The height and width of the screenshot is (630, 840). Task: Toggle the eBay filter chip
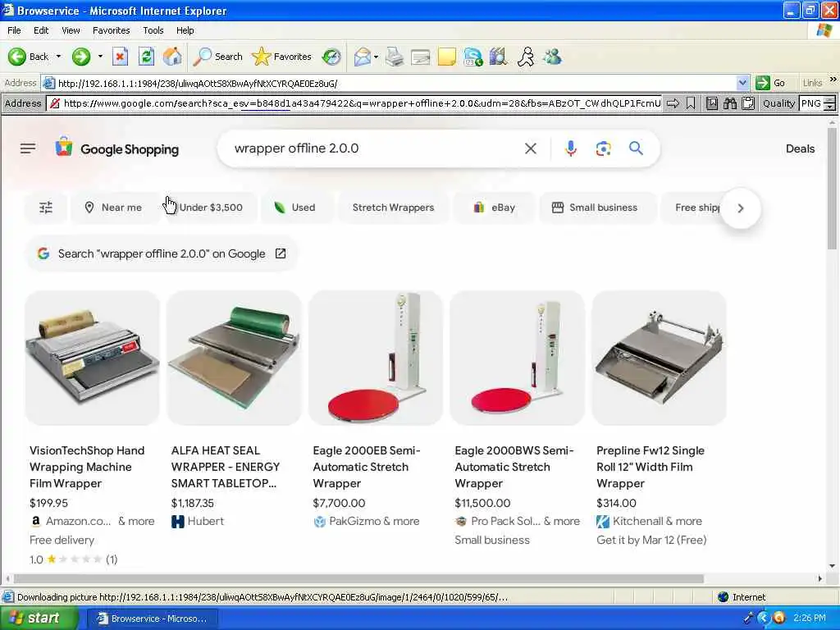point(495,208)
